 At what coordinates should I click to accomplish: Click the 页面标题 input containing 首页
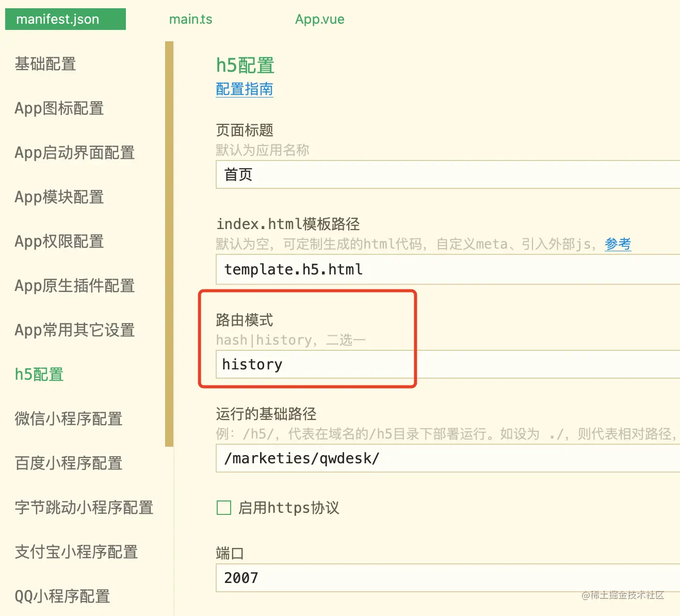coord(448,174)
